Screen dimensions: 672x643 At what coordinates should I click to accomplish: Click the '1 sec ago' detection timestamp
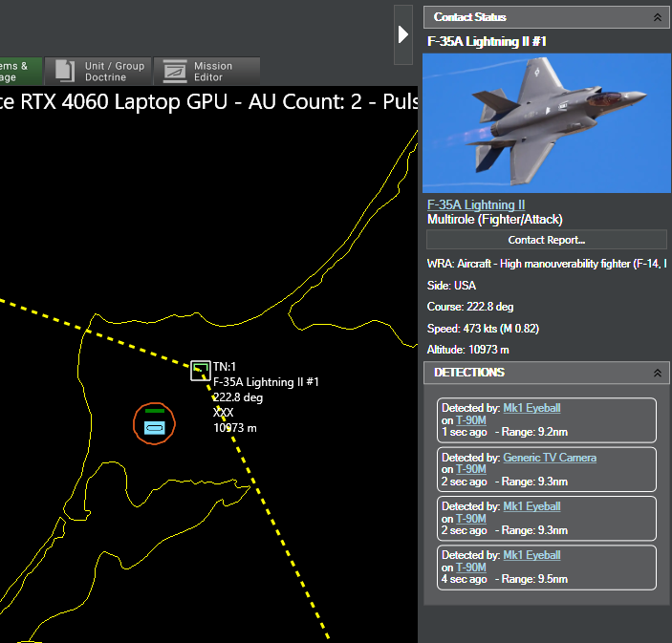(465, 432)
